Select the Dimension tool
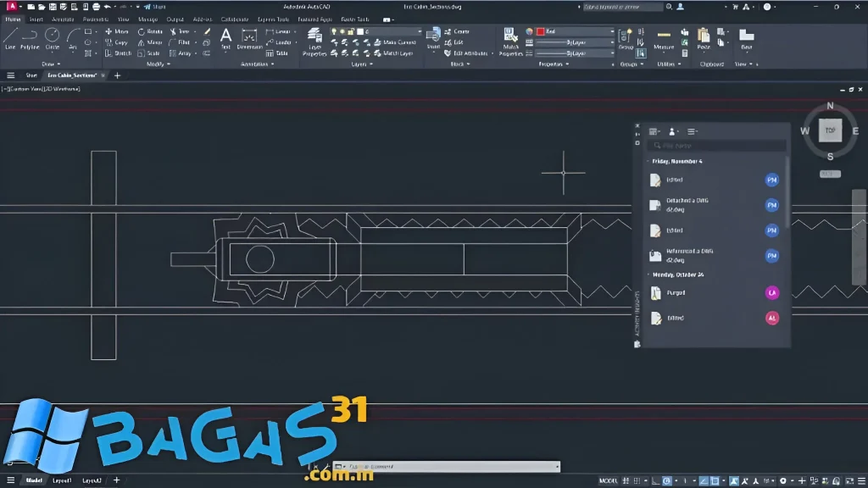Image resolution: width=868 pixels, height=488 pixels. pos(250,39)
